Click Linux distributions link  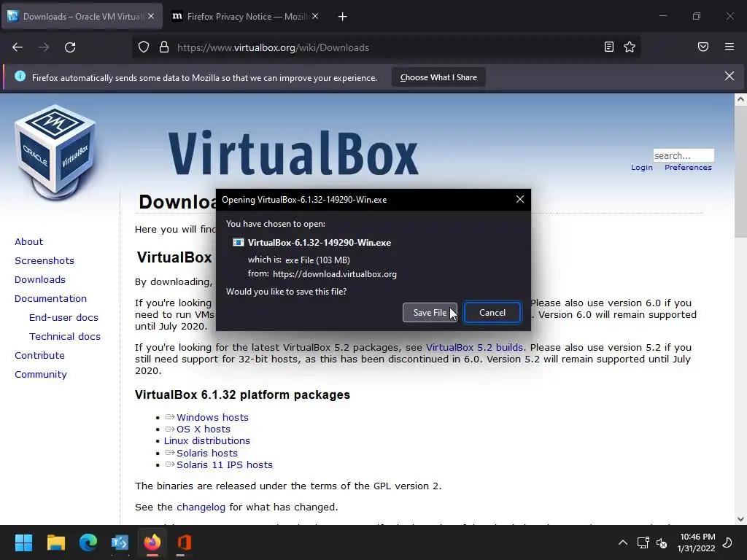[x=206, y=441]
